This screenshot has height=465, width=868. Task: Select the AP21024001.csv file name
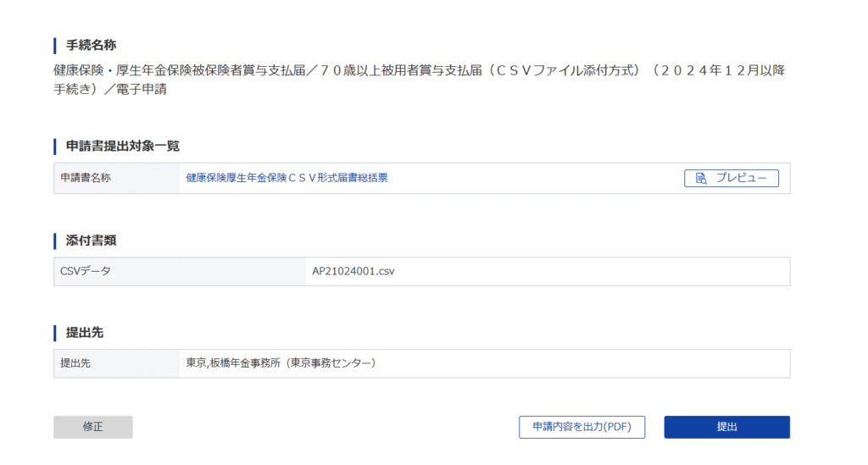(x=353, y=272)
